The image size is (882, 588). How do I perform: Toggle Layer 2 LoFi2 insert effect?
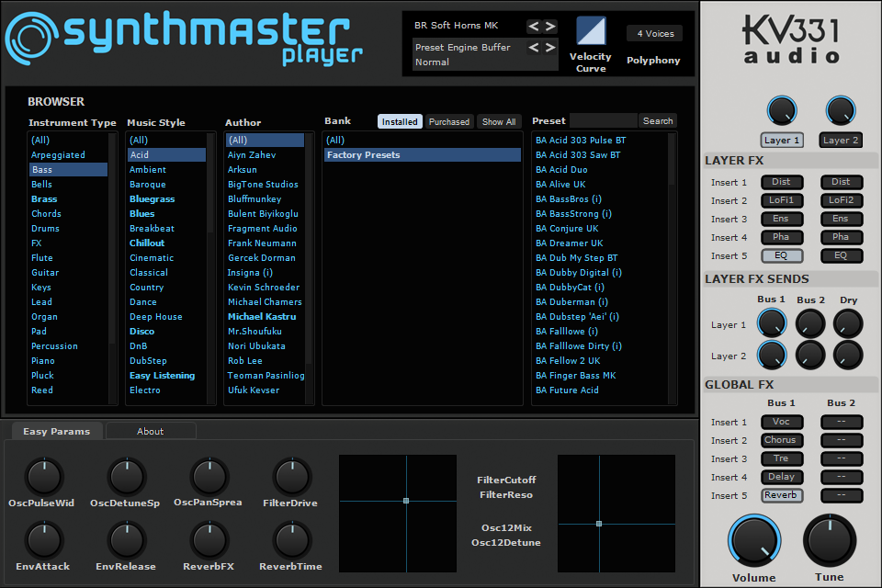click(x=841, y=200)
